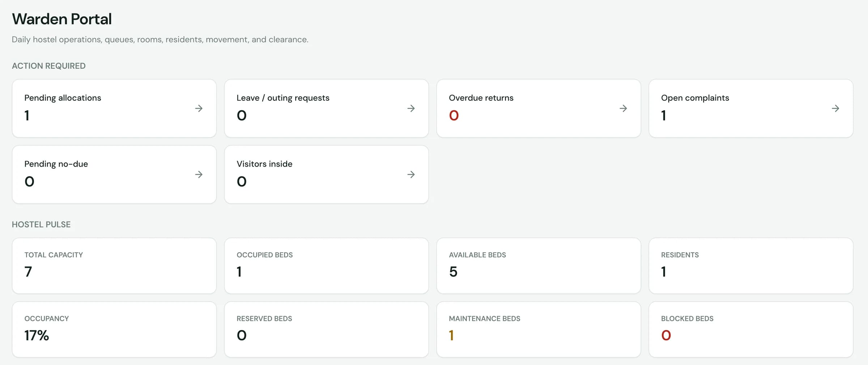
Task: Click the arrow icon on Overdue returns card
Action: pyautogui.click(x=623, y=108)
